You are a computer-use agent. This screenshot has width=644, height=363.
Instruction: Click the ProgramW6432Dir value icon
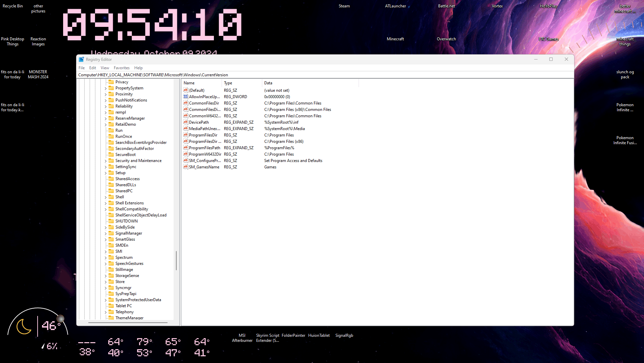pos(186,154)
